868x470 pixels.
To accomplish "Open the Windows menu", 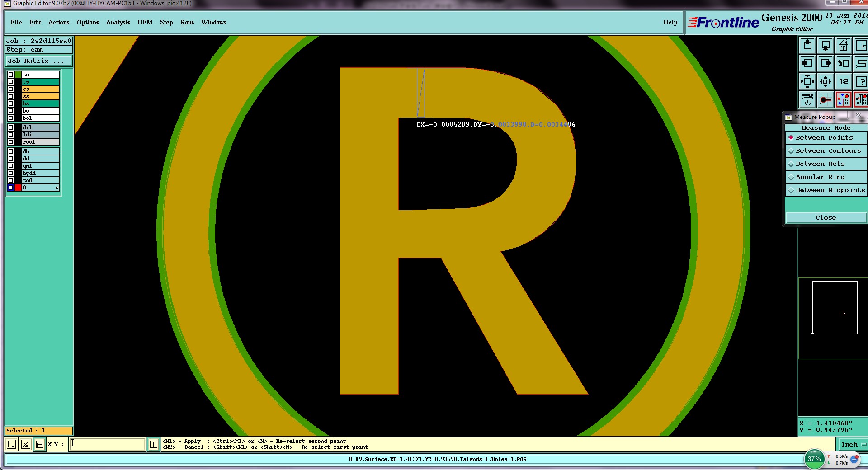I will 214,22.
